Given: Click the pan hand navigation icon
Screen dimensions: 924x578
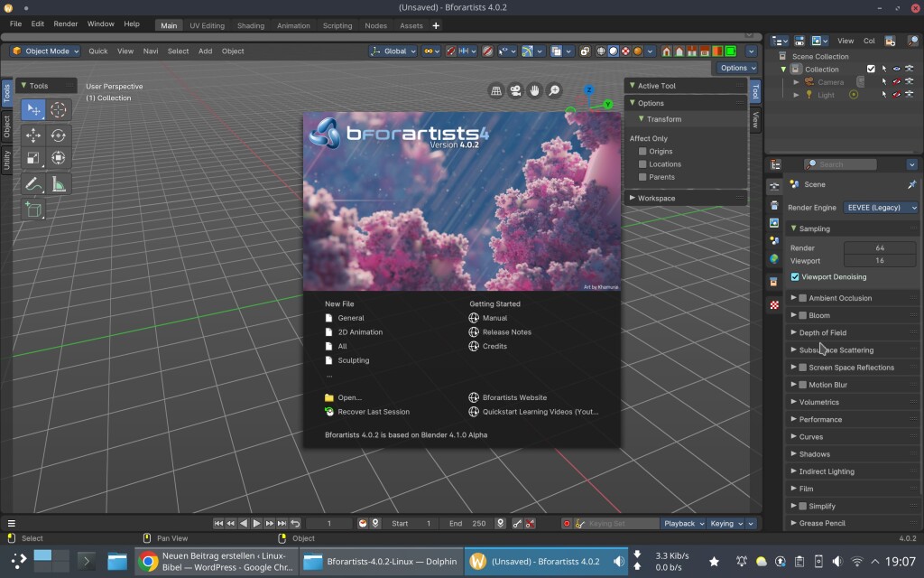Looking at the screenshot, I should 534,90.
